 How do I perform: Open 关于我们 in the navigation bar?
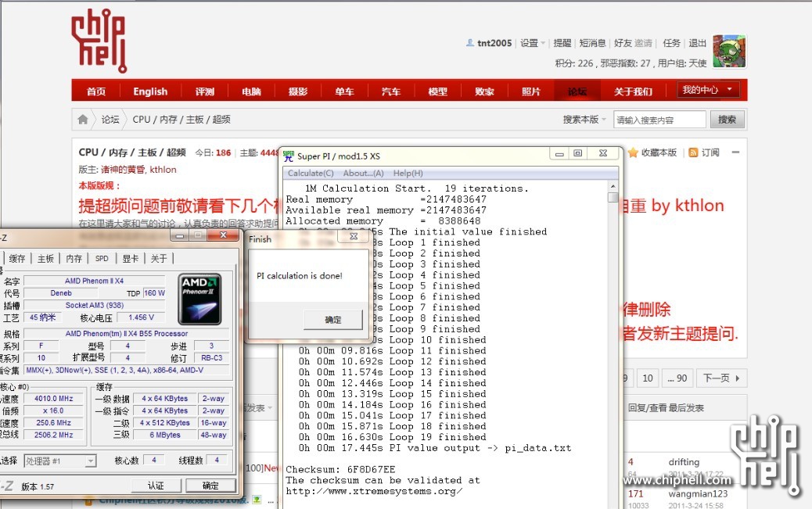(634, 91)
